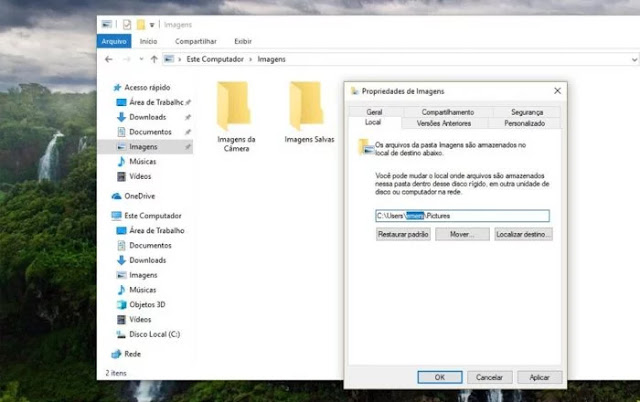The width and height of the screenshot is (640, 402).
Task: Open the Versões Anteriores tab
Action: pos(444,123)
